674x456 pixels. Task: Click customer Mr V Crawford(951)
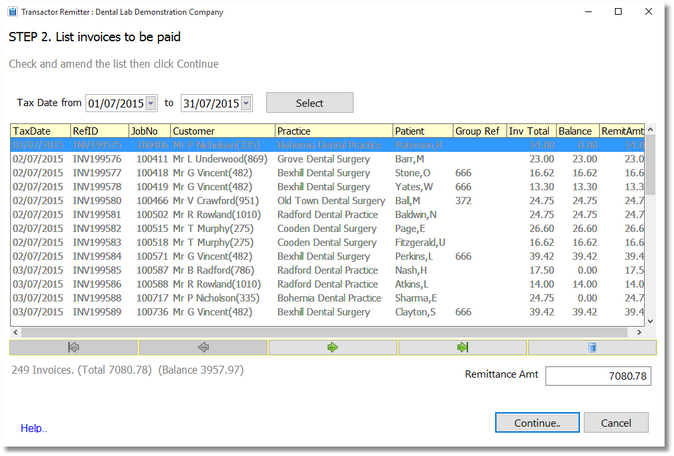216,201
